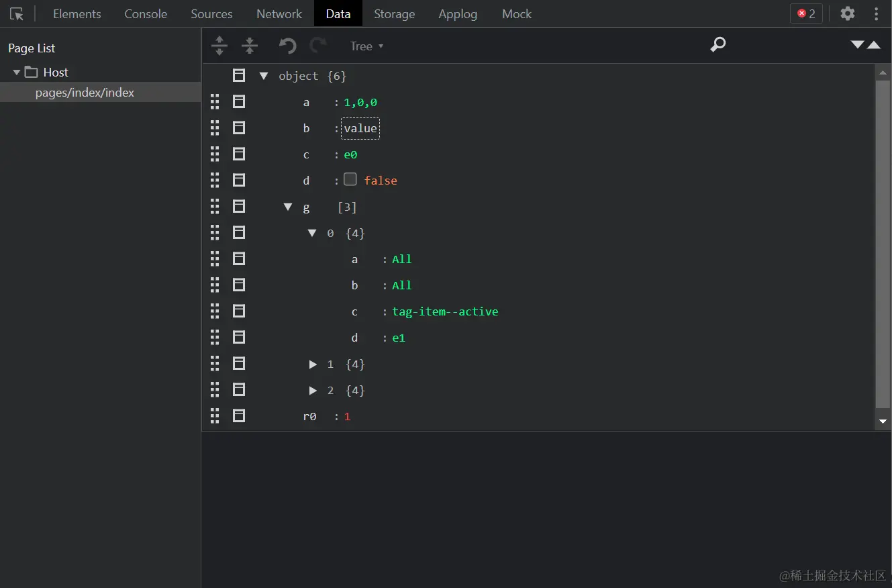This screenshot has width=892, height=588.
Task: Click the "r0" field name
Action: tap(309, 416)
